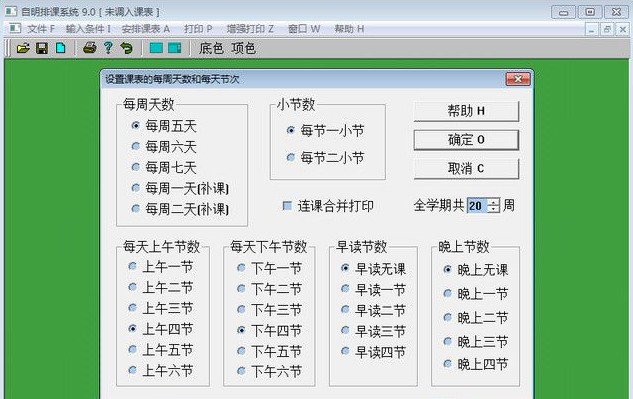Image resolution: width=633 pixels, height=399 pixels.
Task: Select 每周一天[补课] radio option
Action: 180,188
